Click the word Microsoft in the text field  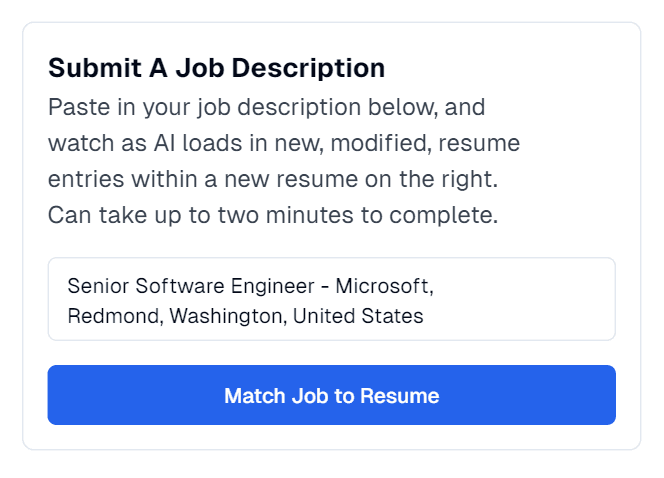coord(383,286)
